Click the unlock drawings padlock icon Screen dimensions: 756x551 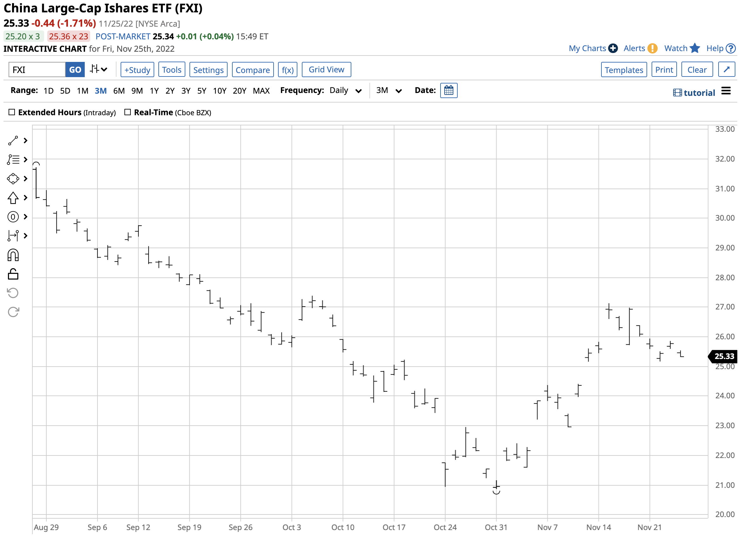point(13,274)
